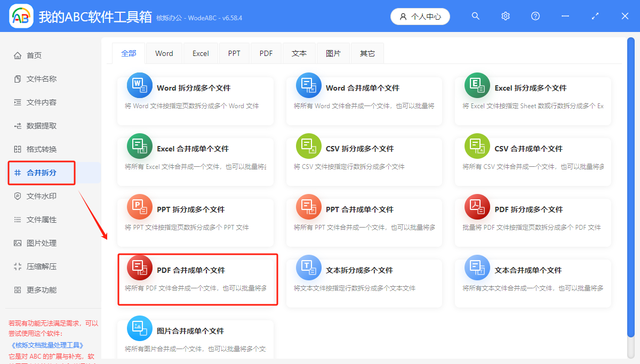Open the PDF 合并成单个文件 tool
This screenshot has width=640, height=364.
(x=197, y=279)
